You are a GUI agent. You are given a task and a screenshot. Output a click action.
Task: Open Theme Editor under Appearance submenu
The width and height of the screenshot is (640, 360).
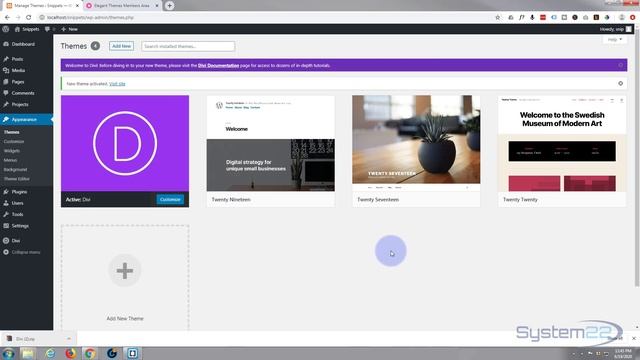click(17, 179)
